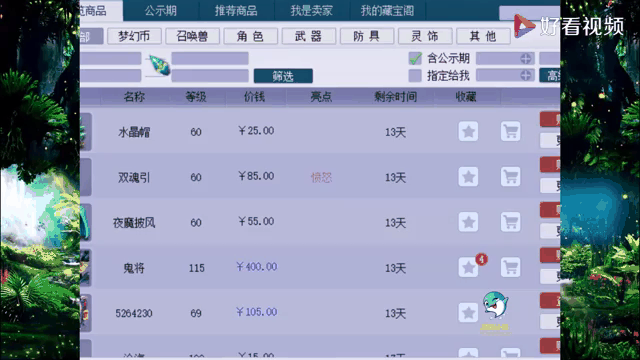
Task: Sort by the 等级 column header
Action: pyautogui.click(x=196, y=97)
